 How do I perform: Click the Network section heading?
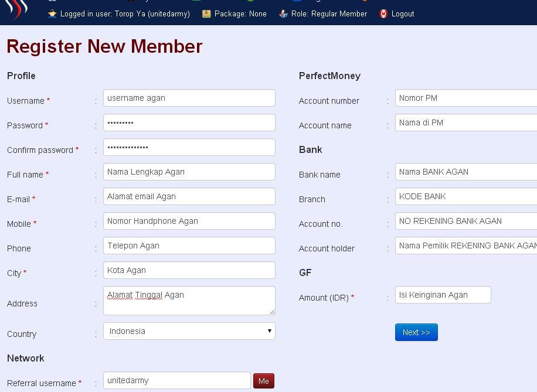[26, 358]
